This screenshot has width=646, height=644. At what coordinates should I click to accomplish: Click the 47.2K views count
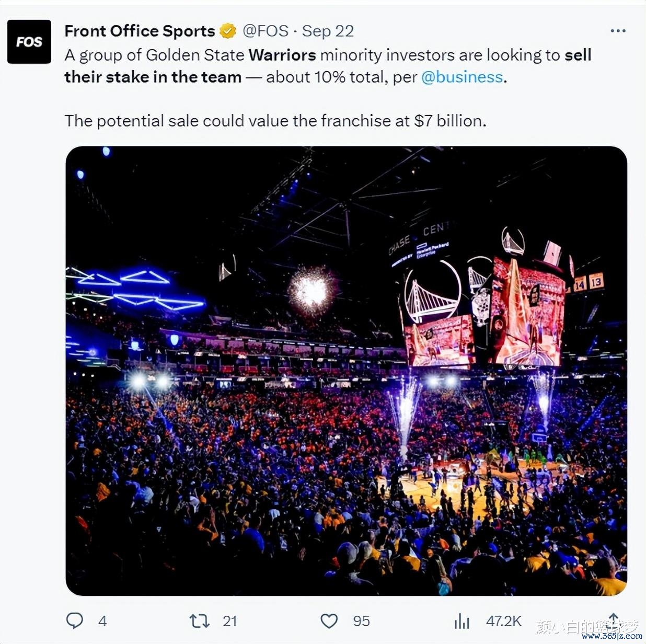pos(503,621)
